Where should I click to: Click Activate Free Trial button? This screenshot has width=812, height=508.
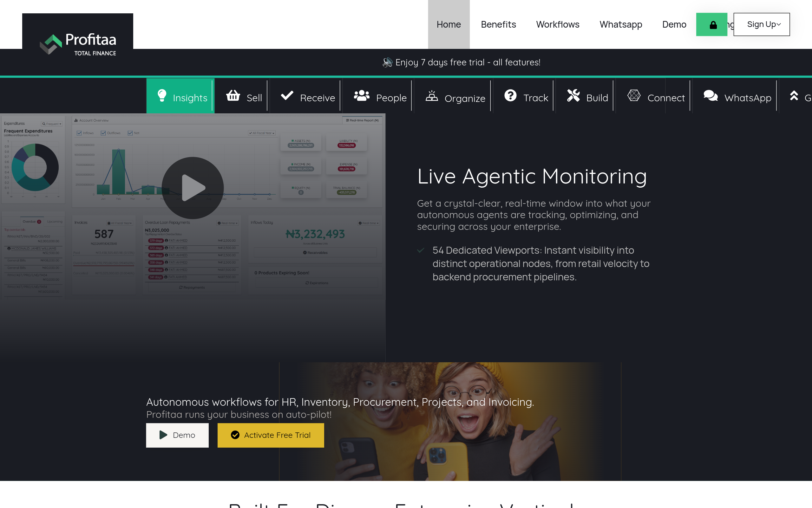click(271, 435)
